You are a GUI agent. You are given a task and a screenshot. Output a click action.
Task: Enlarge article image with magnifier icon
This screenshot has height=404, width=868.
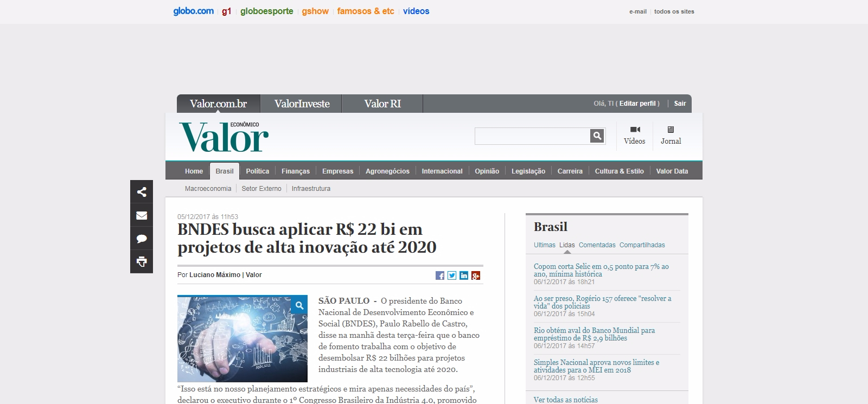point(299,305)
